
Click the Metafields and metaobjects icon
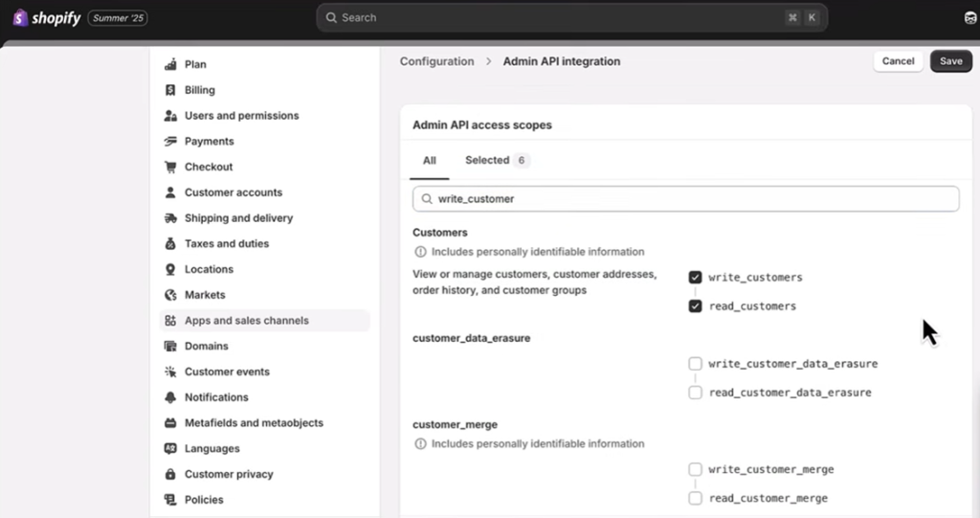(x=170, y=423)
